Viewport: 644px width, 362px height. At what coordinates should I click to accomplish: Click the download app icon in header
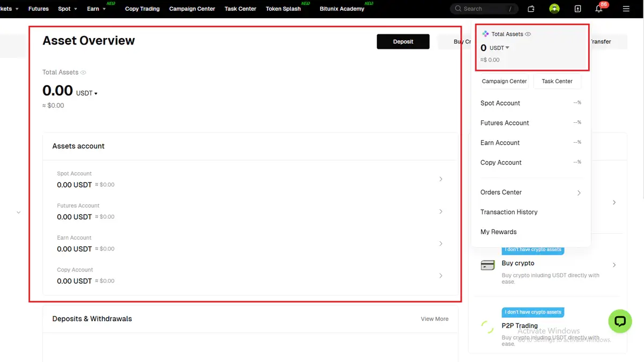[577, 9]
